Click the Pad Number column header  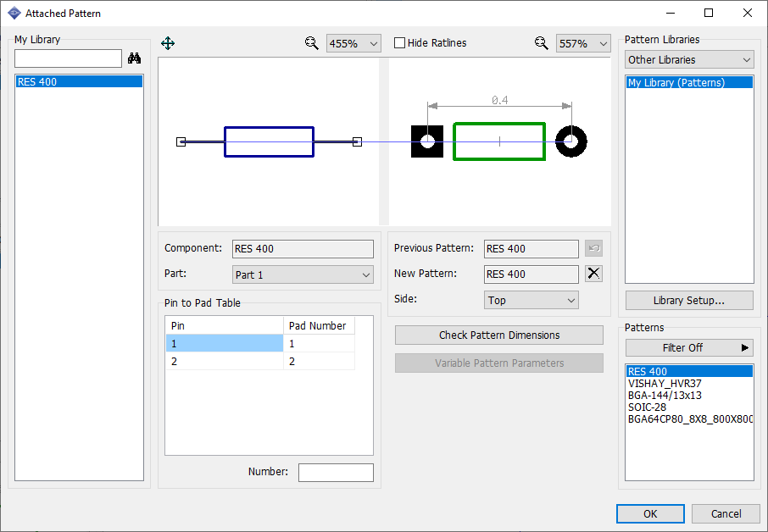pyautogui.click(x=319, y=325)
